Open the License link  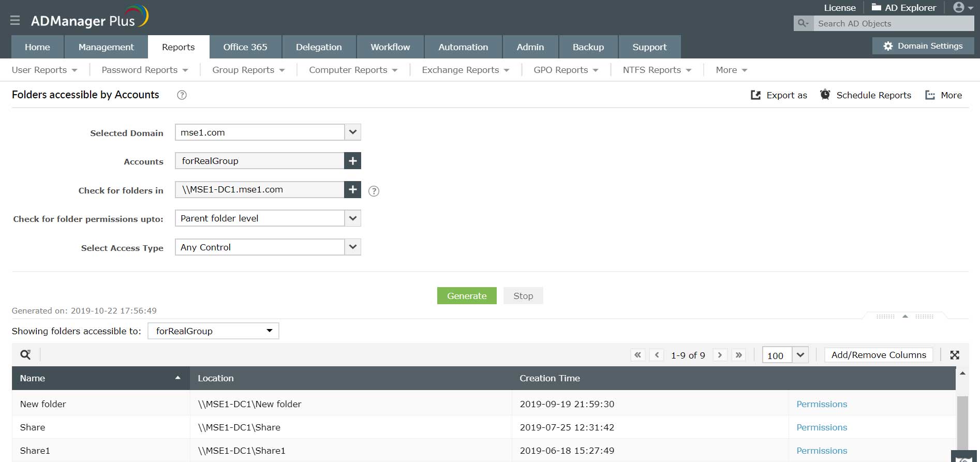coord(840,8)
